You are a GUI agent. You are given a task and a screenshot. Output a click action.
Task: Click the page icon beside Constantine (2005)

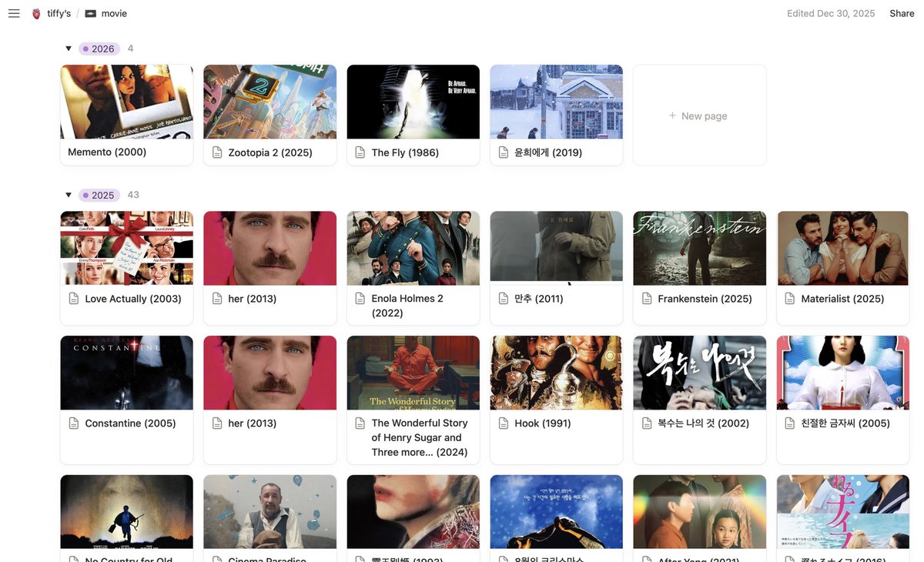click(x=74, y=423)
